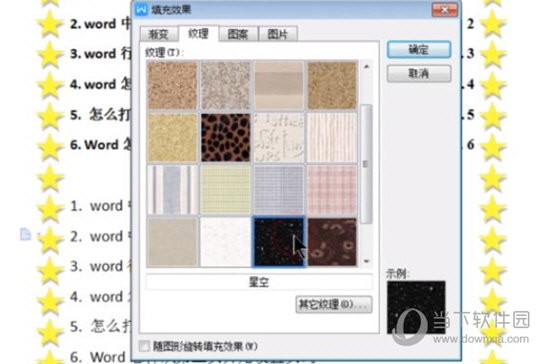Select the 星空 starry black texture
Viewport: 550px width, 364px height.
point(279,242)
